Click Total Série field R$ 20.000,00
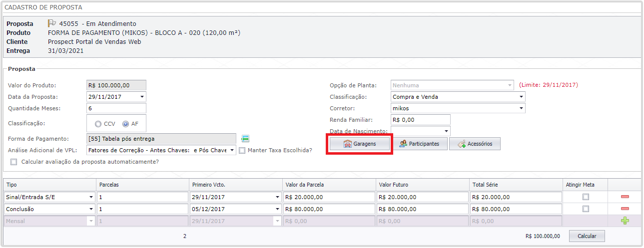644x248 pixels. (516, 197)
